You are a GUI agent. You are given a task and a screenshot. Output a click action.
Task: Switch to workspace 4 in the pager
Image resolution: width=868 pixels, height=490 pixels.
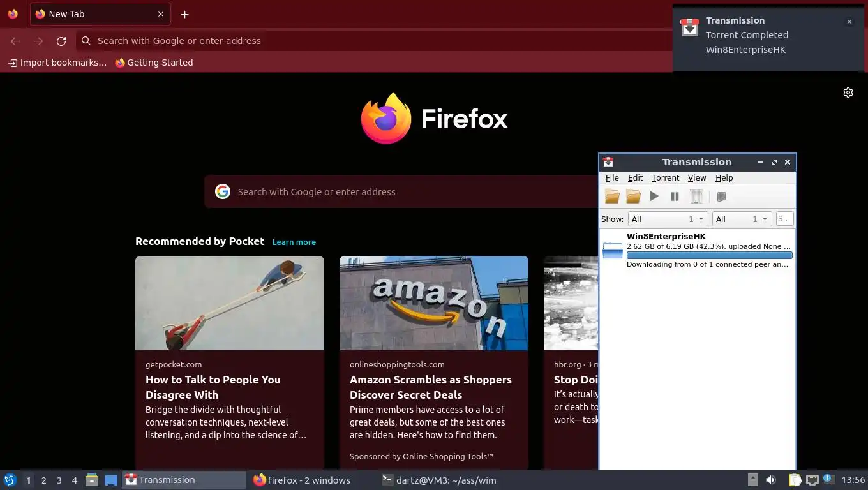(x=75, y=480)
